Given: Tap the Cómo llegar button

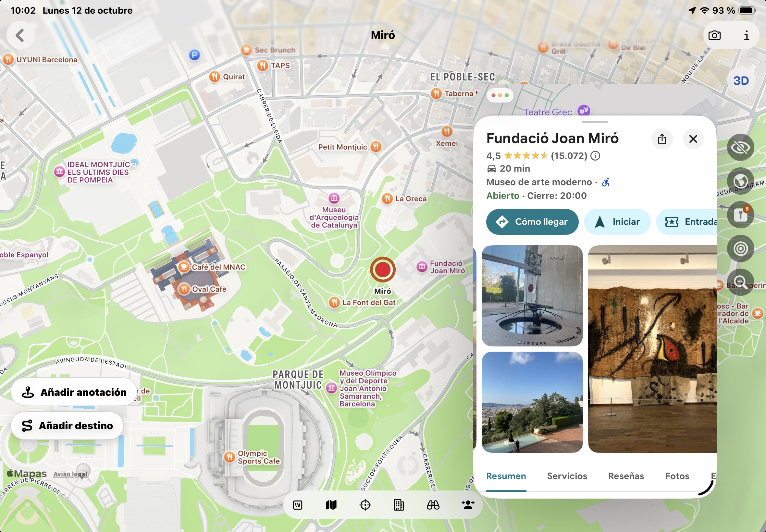Looking at the screenshot, I should 532,222.
